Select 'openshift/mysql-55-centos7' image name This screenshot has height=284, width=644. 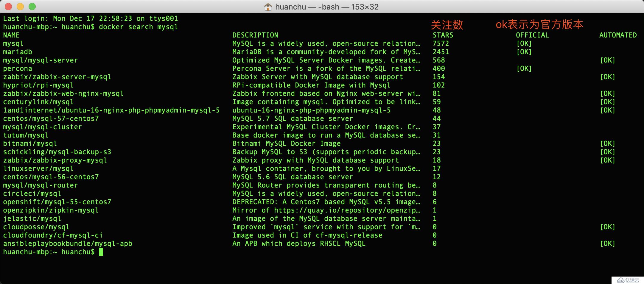[57, 202]
